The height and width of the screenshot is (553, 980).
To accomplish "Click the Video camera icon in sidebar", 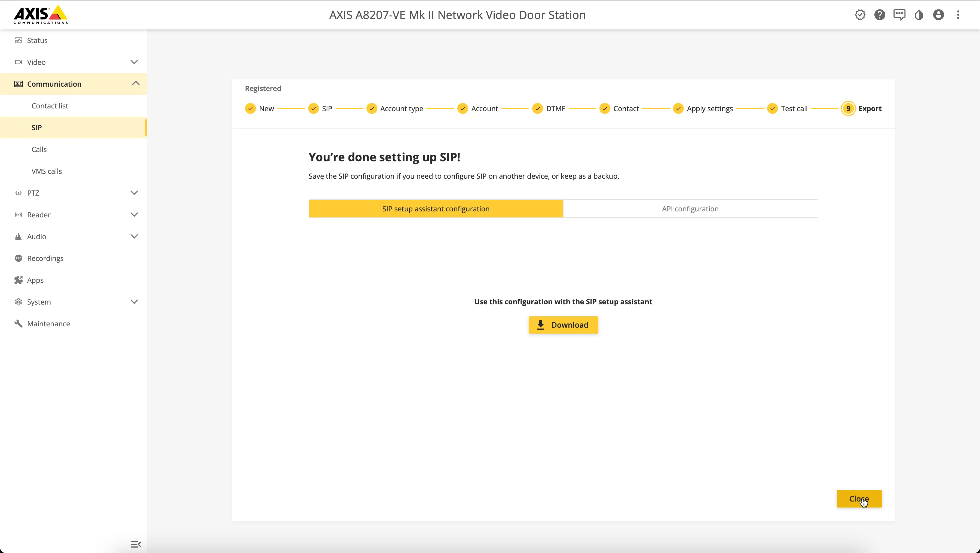I will (x=18, y=62).
